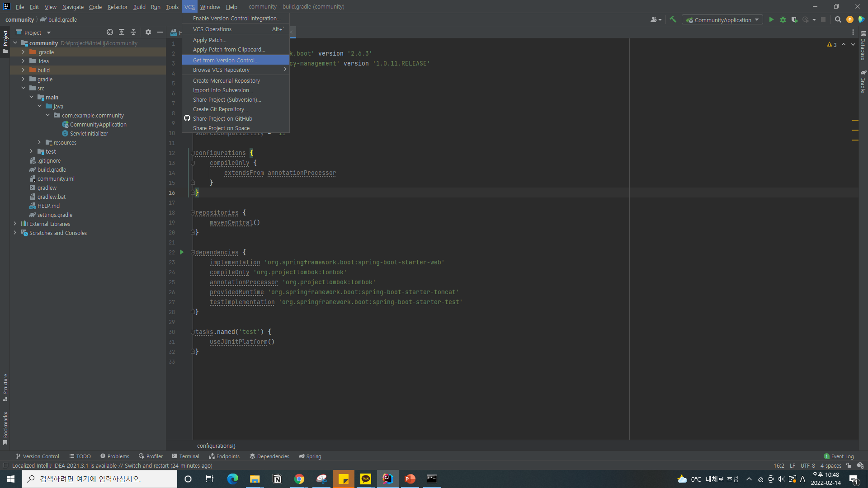Click the Run with Coverage icon

click(794, 19)
